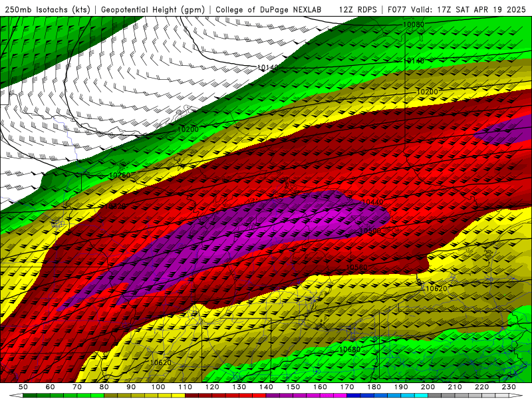Click the colorbar tick label 220
Viewport: 532px width, 399px height.
click(x=481, y=387)
